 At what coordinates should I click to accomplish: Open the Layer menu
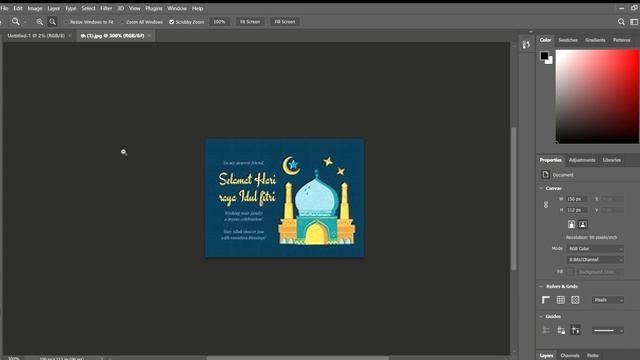[x=53, y=8]
